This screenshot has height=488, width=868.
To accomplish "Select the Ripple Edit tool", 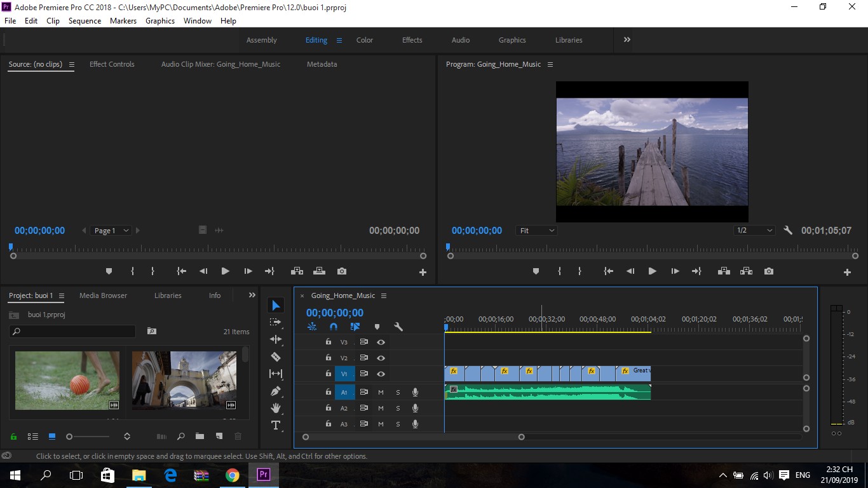I will (x=276, y=339).
